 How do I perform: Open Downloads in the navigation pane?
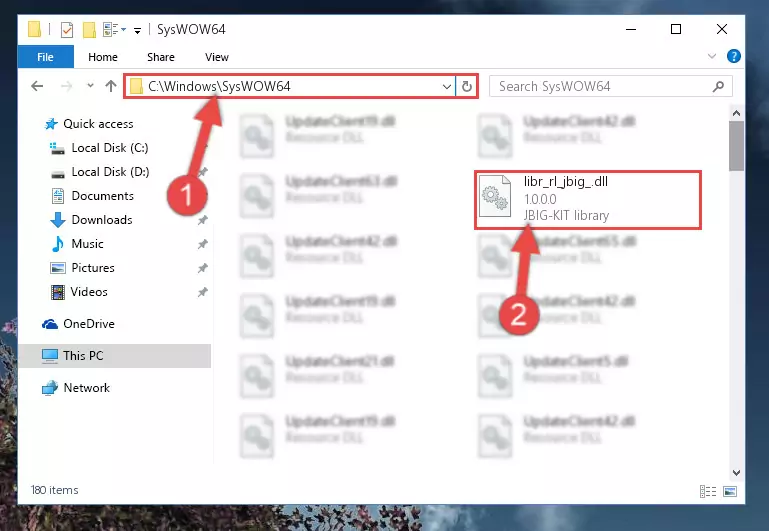[102, 220]
